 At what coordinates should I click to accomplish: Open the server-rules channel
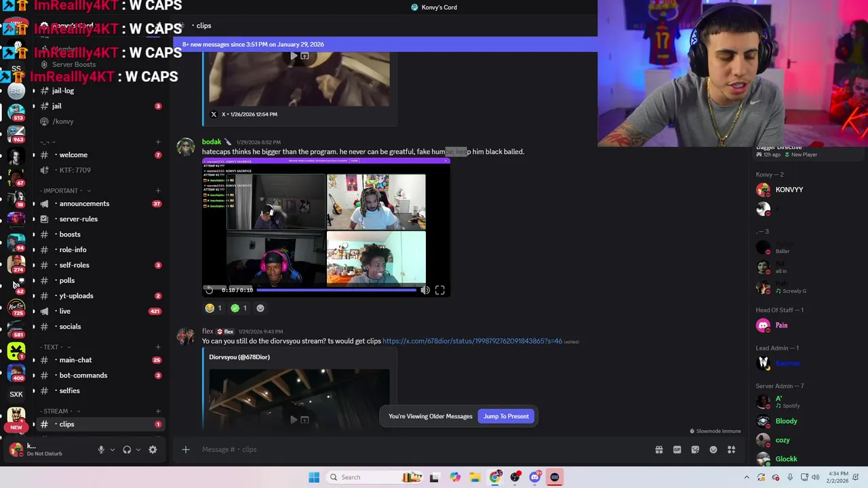point(99,219)
